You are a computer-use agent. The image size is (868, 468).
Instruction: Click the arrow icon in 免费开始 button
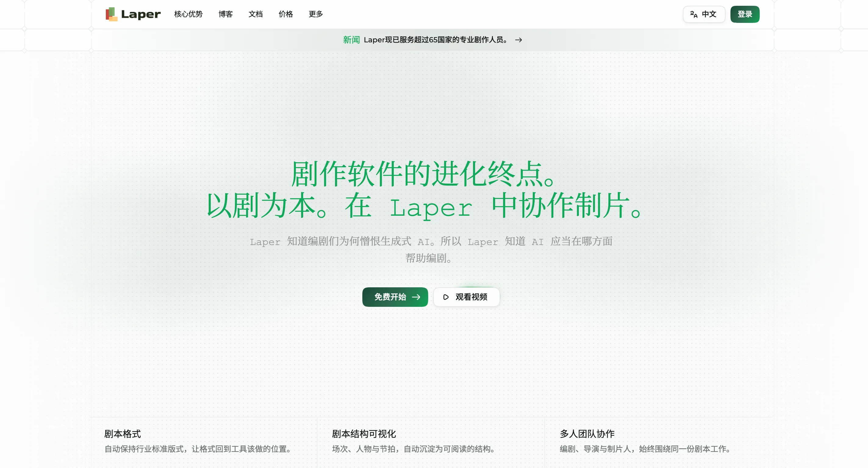click(416, 297)
